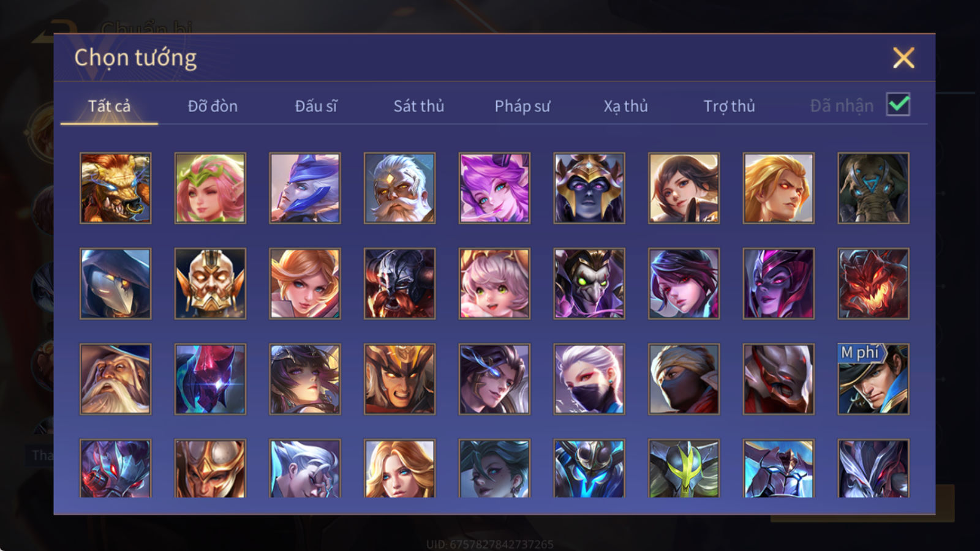Select the blonde hero with glowing red eyes

(778, 188)
